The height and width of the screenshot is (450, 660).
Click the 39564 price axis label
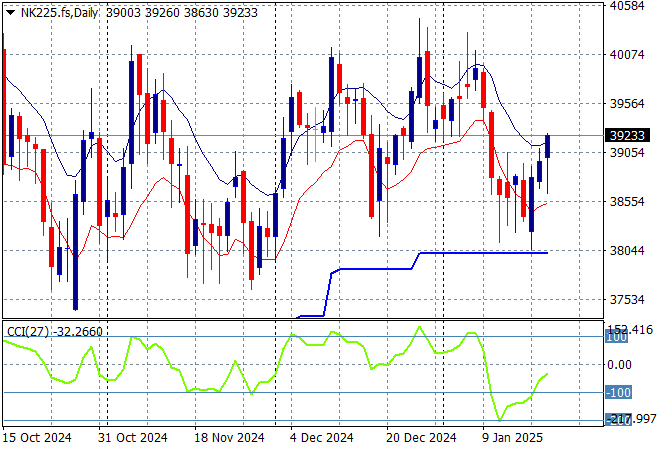[x=630, y=104]
